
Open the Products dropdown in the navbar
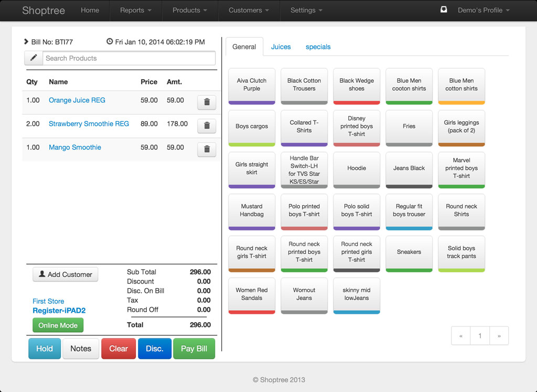(x=190, y=10)
